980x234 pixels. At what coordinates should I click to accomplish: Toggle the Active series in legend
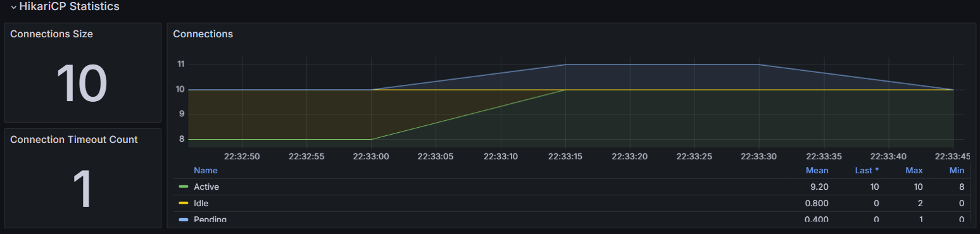206,187
